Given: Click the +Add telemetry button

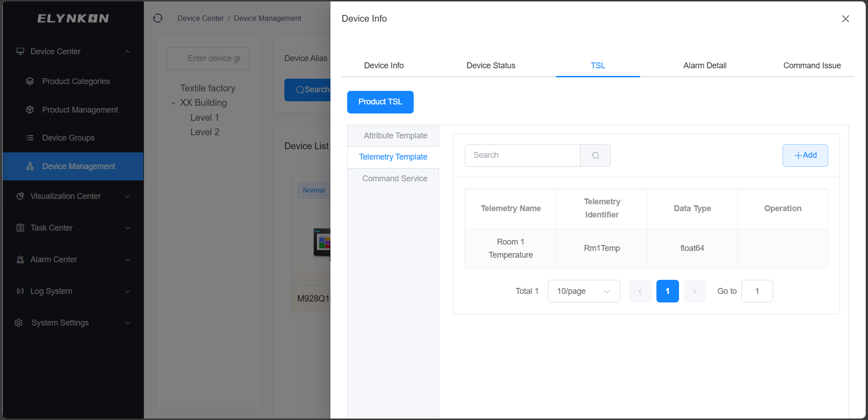Looking at the screenshot, I should pyautogui.click(x=805, y=156).
